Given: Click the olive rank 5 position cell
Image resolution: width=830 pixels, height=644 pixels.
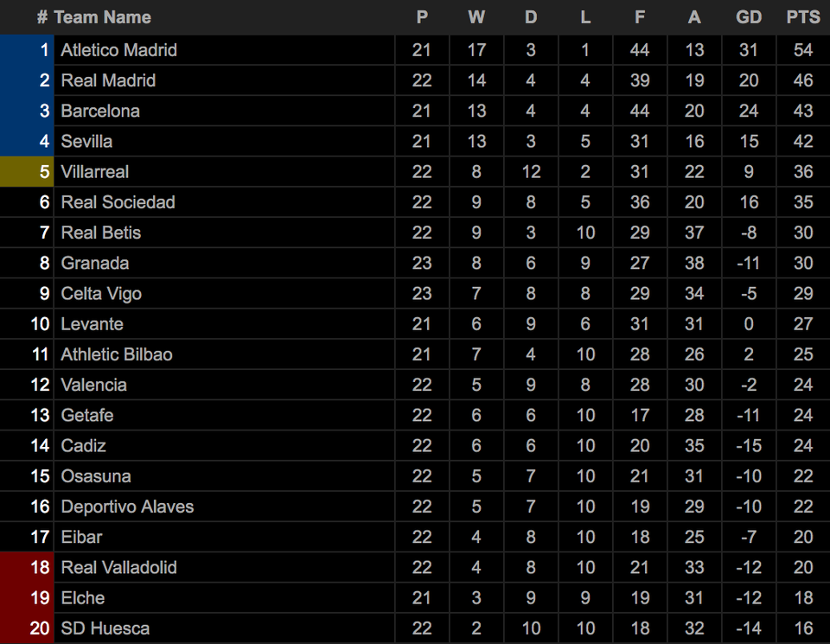Looking at the screenshot, I should (x=27, y=172).
